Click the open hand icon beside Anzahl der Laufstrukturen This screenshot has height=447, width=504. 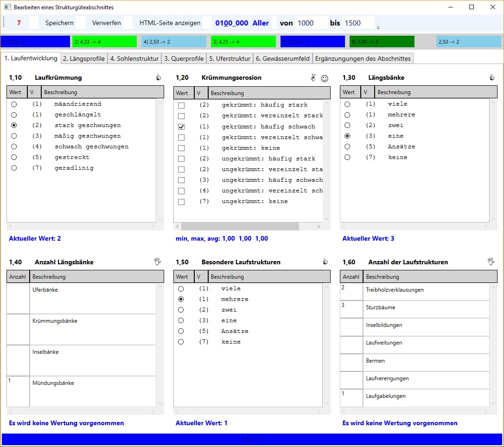(x=491, y=262)
